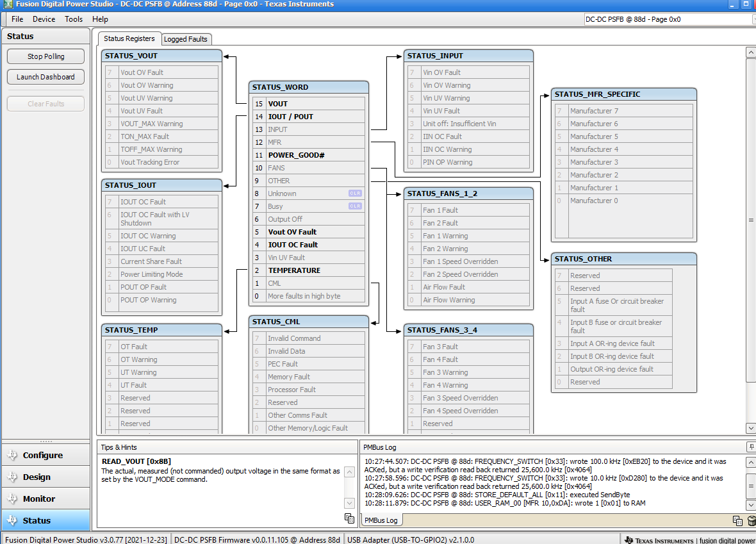This screenshot has width=756, height=544.
Task: Click the PEC Fault row in STATUS_CML
Action: click(309, 364)
